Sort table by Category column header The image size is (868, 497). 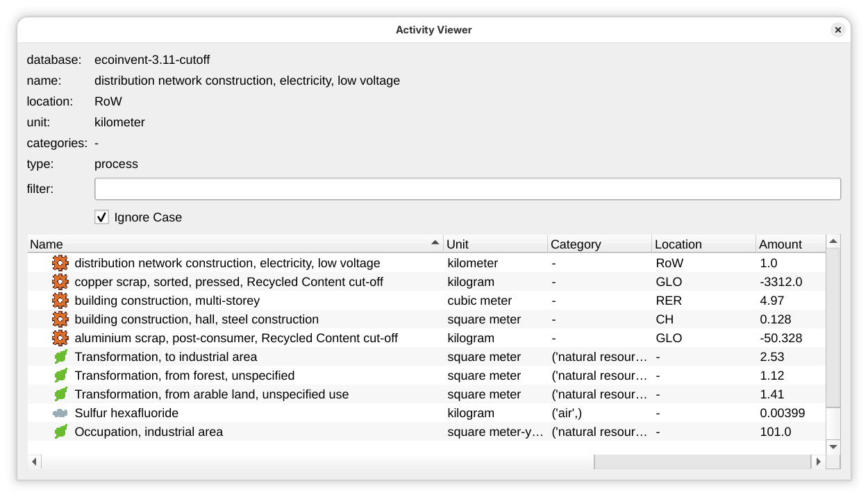600,244
